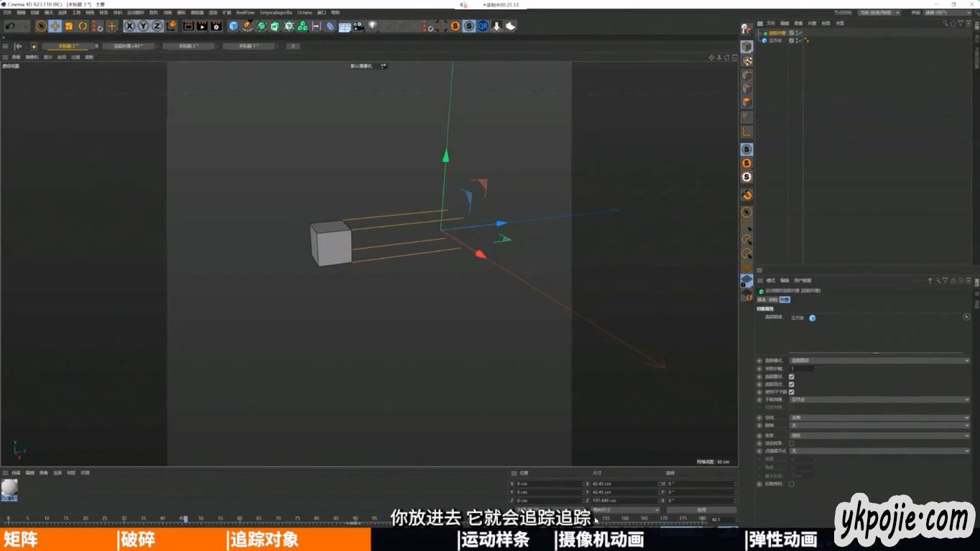
Task: Click the 应用 apply button in Coordinates
Action: click(x=701, y=510)
